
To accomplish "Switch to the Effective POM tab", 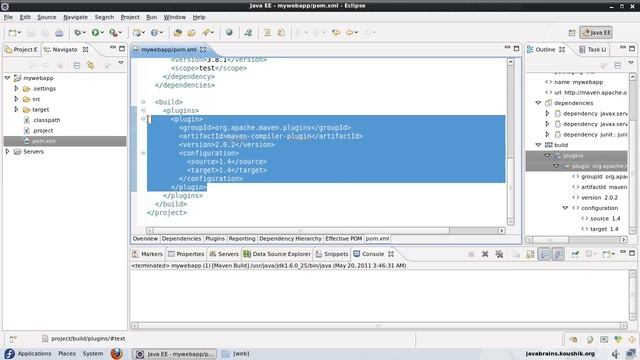I will coord(344,238).
